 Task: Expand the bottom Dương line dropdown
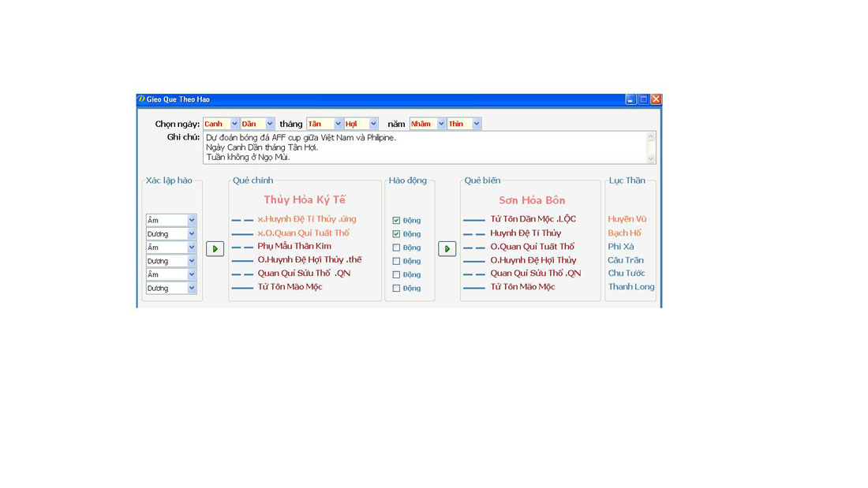[192, 289]
